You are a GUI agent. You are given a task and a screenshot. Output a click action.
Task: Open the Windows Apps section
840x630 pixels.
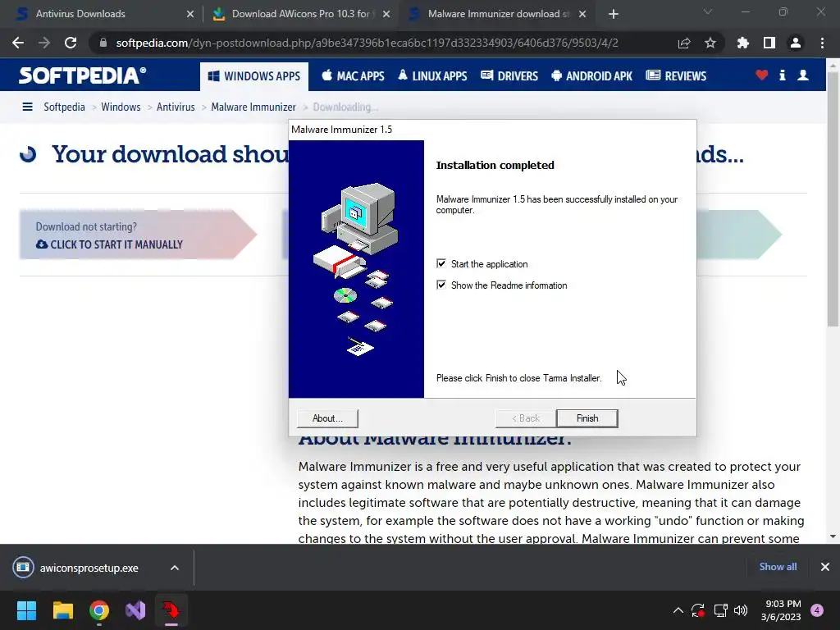tap(254, 76)
